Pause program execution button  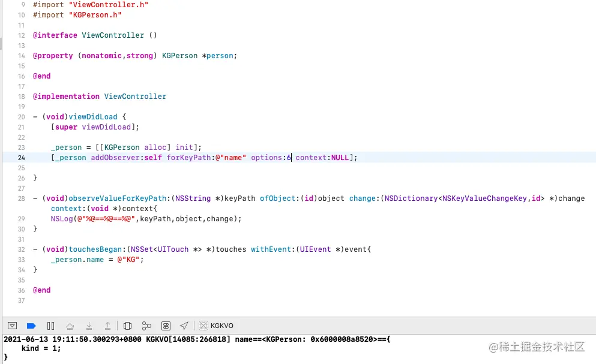coord(50,326)
